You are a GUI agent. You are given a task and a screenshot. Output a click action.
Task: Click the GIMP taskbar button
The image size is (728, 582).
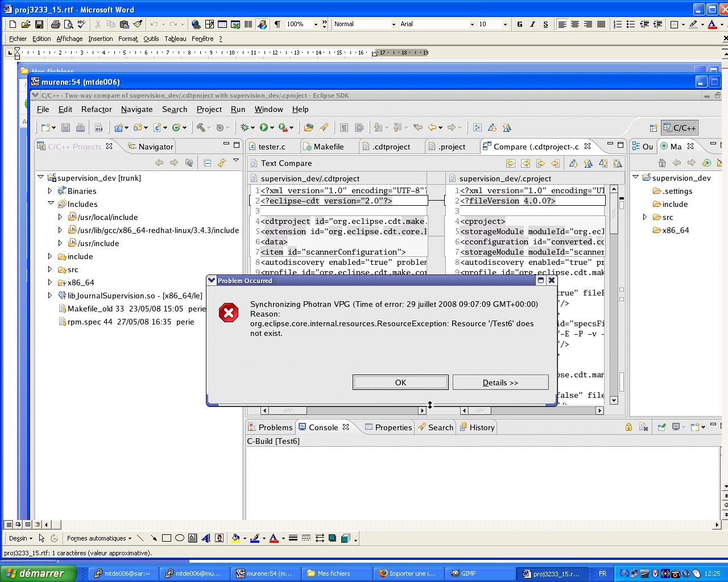[x=469, y=573]
